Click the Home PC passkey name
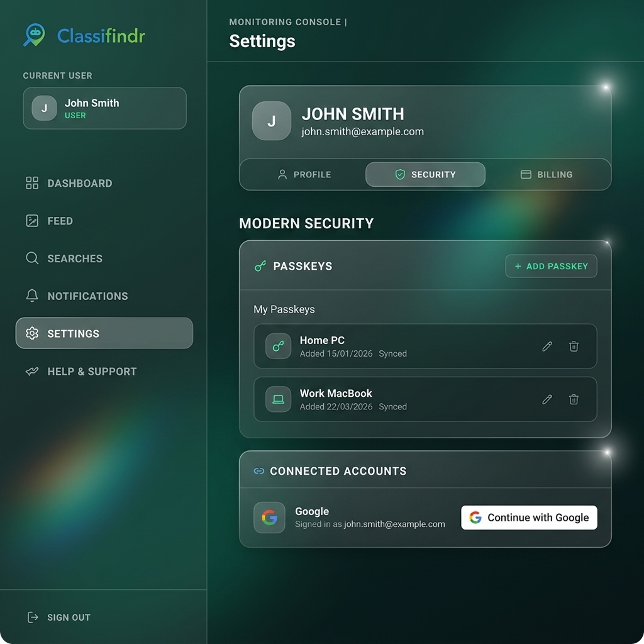 [x=322, y=340]
